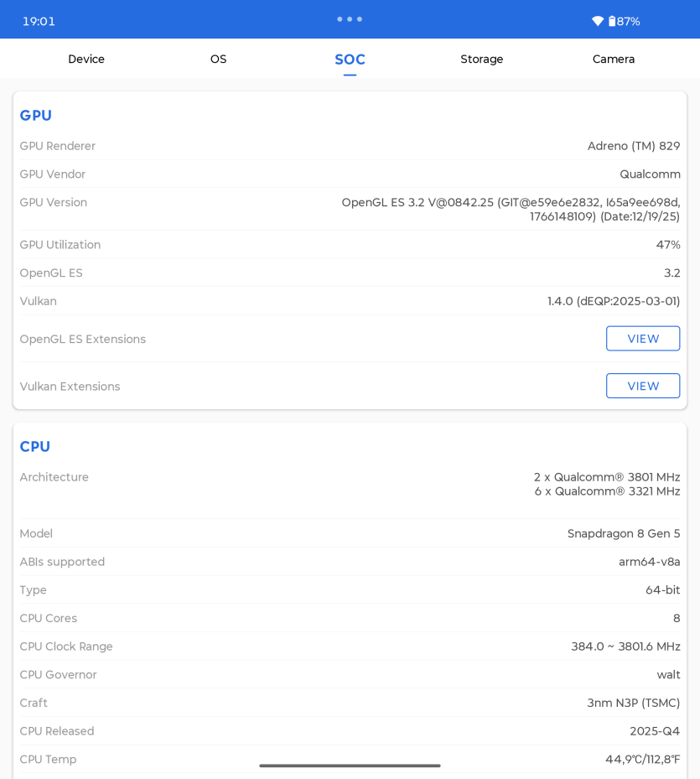
Task: Click the CPU Clock Range label
Action: 66,647
